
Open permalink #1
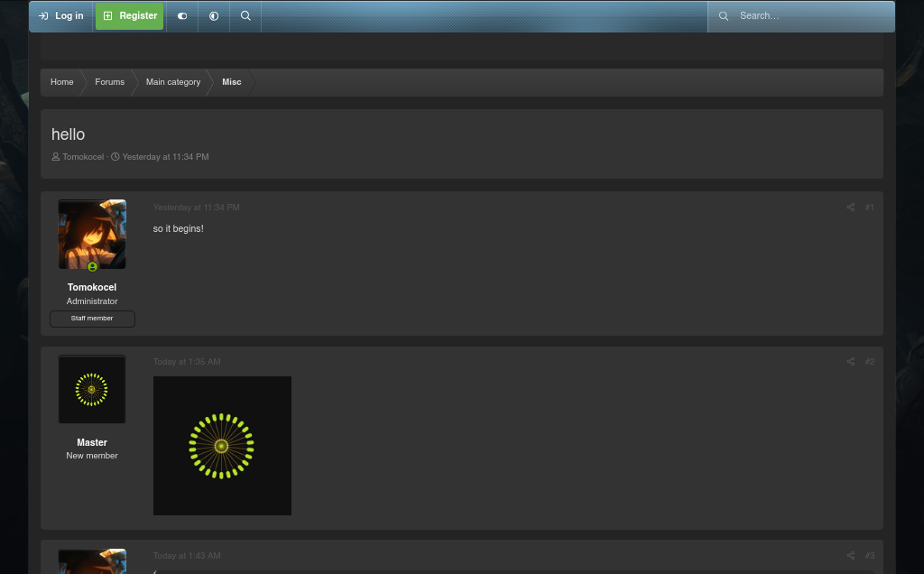click(x=869, y=208)
